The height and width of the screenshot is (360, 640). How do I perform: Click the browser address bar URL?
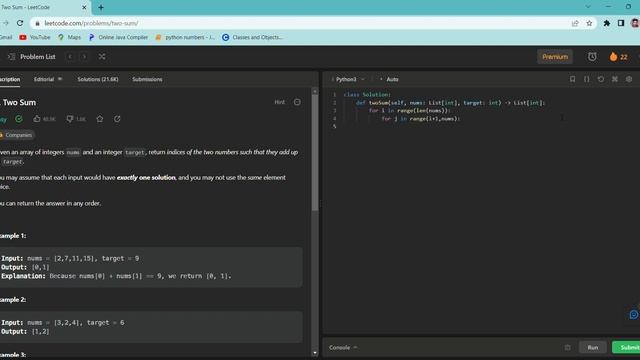coord(91,23)
